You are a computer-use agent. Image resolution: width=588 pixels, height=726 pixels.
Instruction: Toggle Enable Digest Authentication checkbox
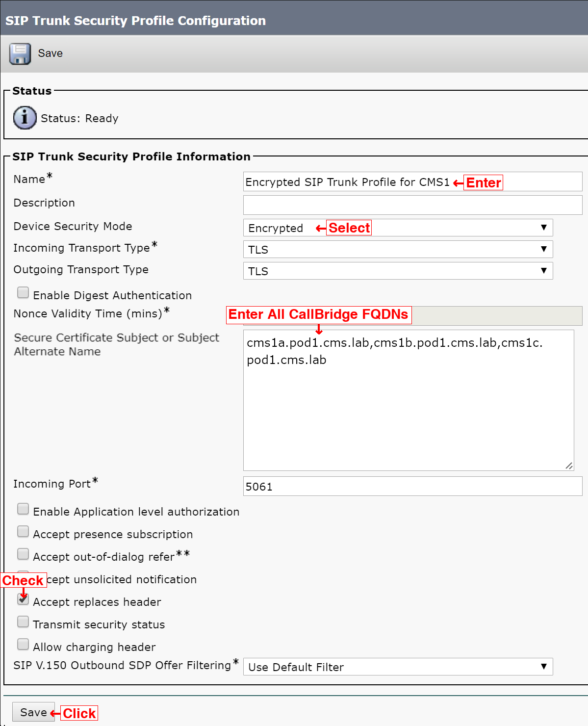[23, 293]
